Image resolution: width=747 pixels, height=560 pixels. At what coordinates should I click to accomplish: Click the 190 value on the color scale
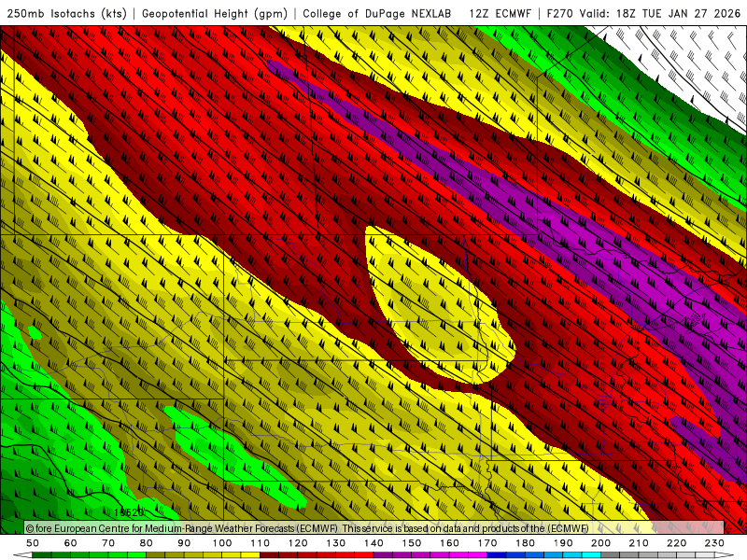563,543
